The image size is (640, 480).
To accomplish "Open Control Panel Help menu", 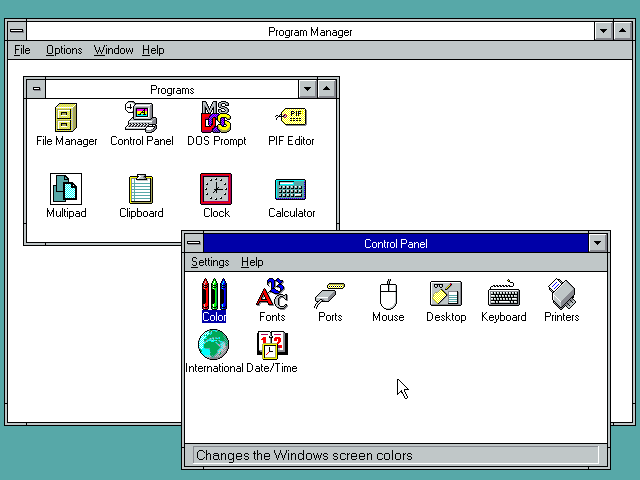I will (x=252, y=262).
